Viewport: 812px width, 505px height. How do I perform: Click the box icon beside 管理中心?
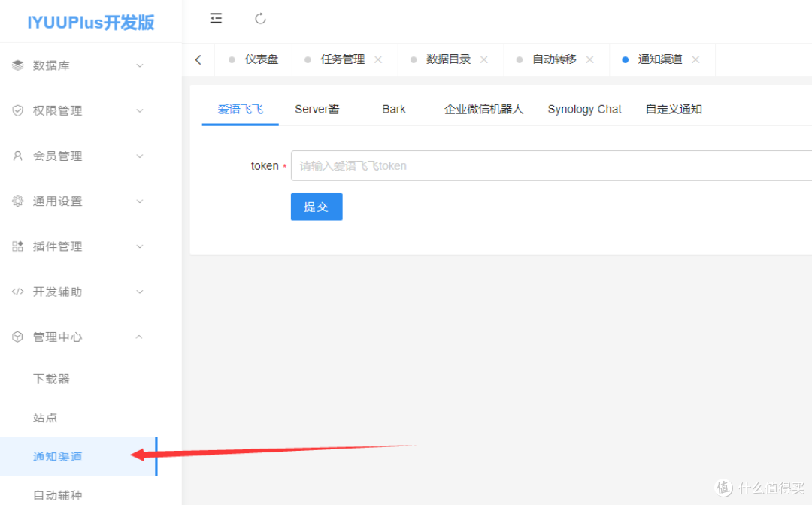(17, 337)
